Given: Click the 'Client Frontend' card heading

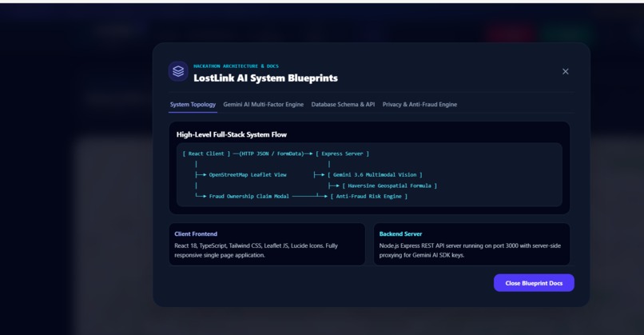Looking at the screenshot, I should (196, 234).
